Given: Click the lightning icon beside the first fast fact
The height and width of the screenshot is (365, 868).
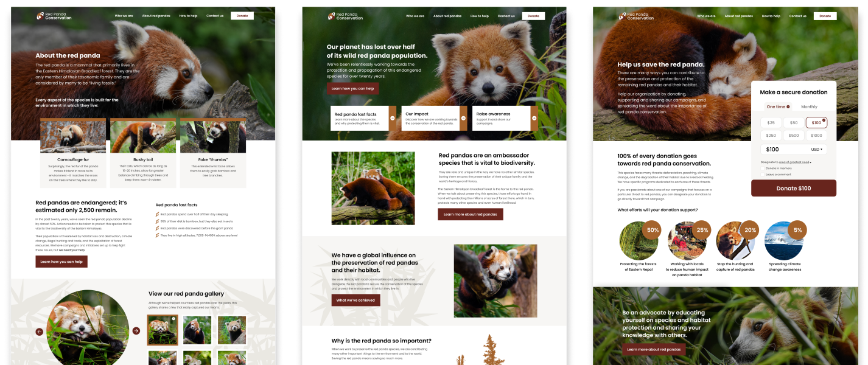Looking at the screenshot, I should (x=158, y=214).
